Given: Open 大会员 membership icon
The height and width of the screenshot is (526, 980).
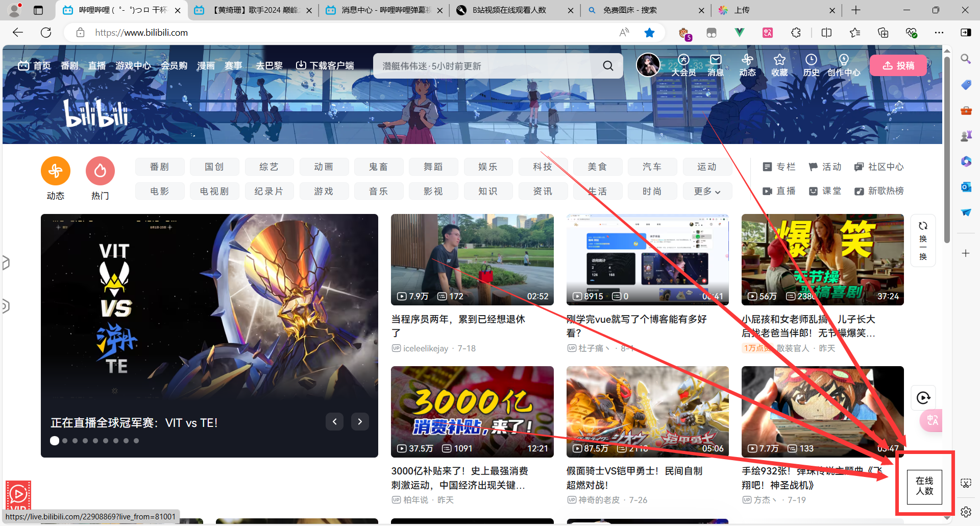Looking at the screenshot, I should (683, 65).
